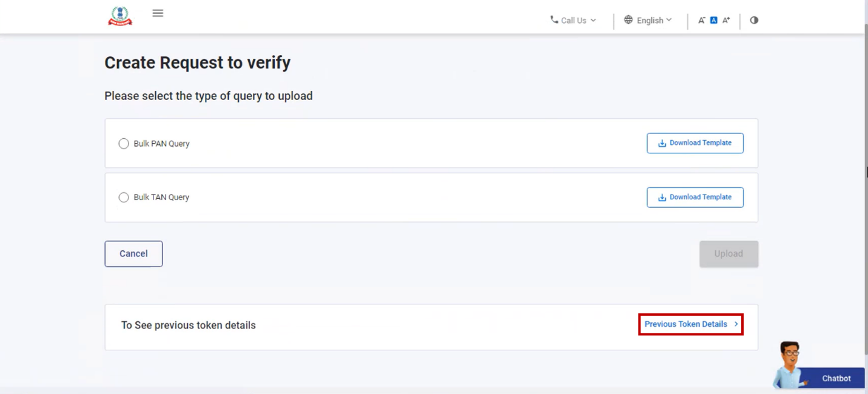868x394 pixels.
Task: Click the phone icon beside Call Us
Action: [554, 19]
